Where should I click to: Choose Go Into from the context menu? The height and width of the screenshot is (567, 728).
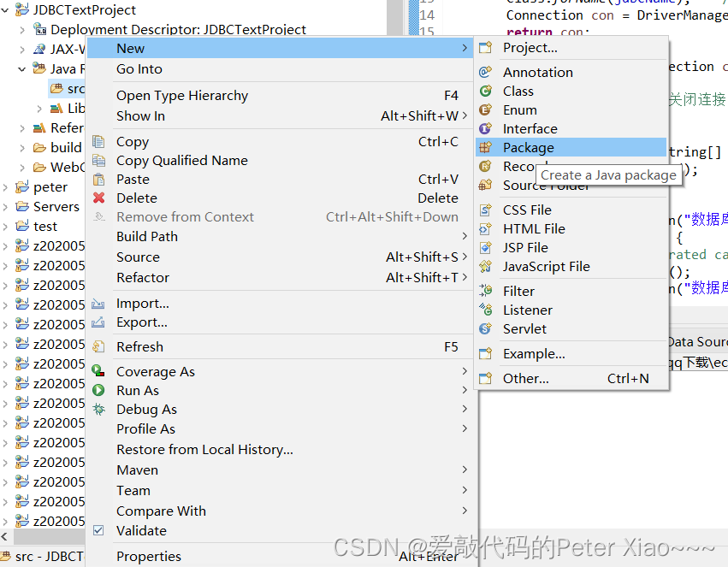(x=280, y=69)
